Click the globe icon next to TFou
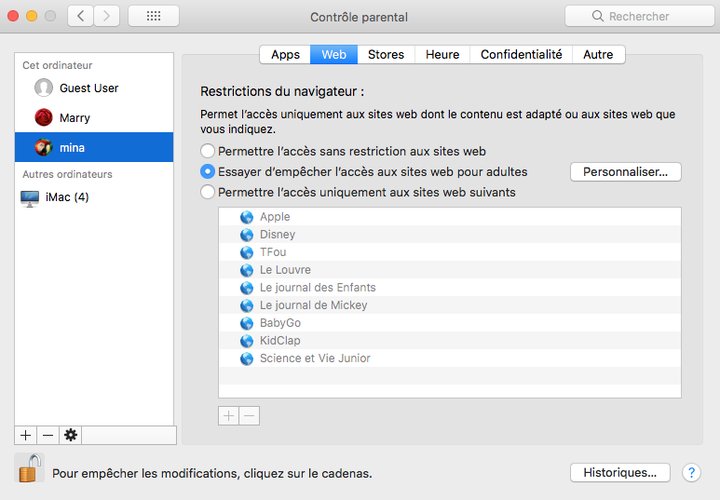Image resolution: width=720 pixels, height=500 pixels. pyautogui.click(x=247, y=252)
